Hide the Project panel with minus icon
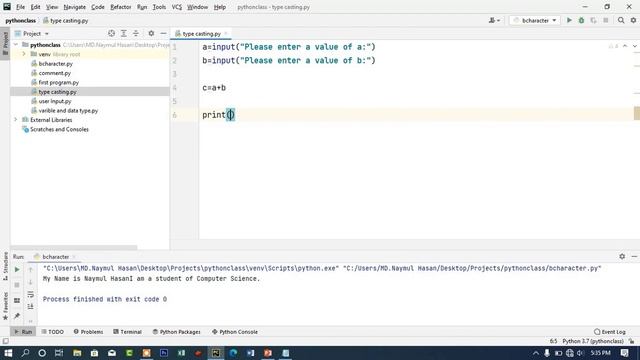Viewport: 640px width, 360px height. click(163, 33)
